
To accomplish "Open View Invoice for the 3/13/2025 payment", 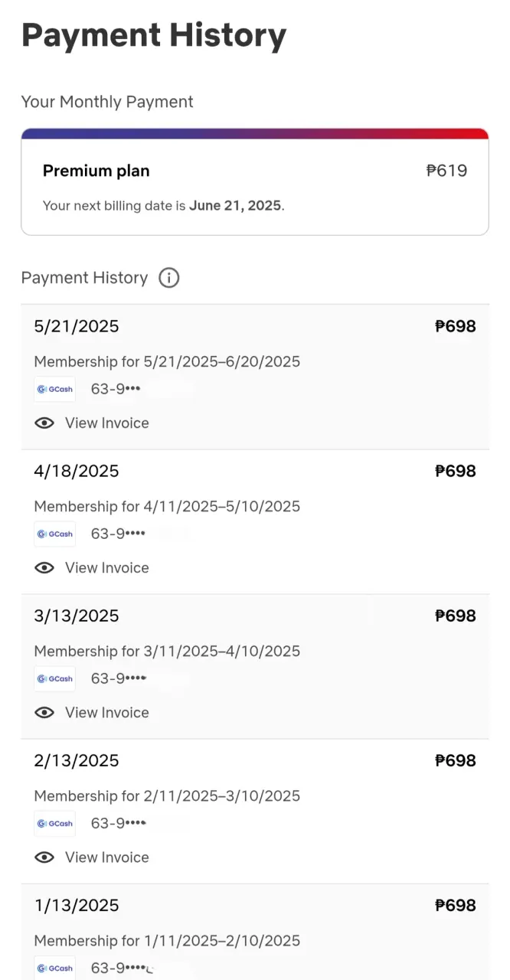I will 107,712.
